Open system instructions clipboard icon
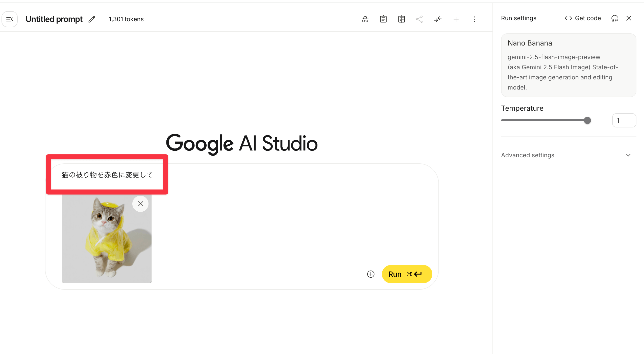Image resolution: width=644 pixels, height=354 pixels. point(383,19)
